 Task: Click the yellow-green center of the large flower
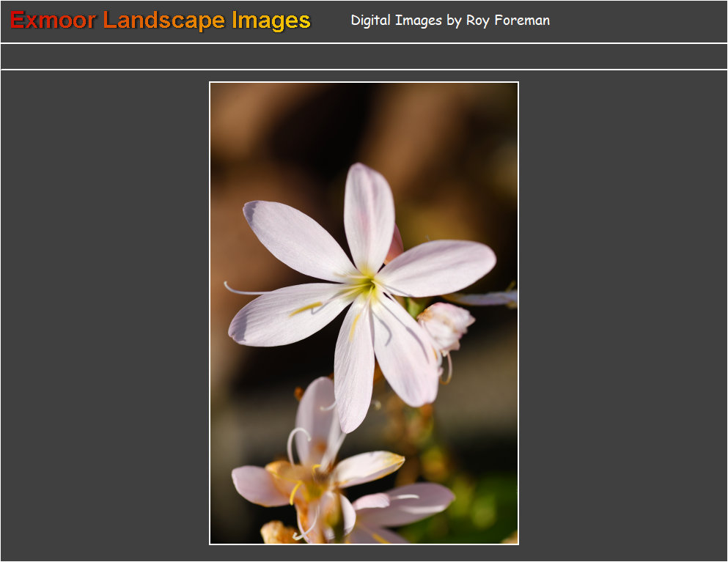(x=364, y=284)
